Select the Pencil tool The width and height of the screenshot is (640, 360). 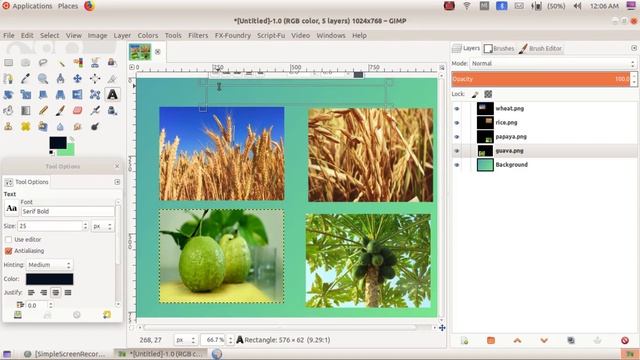click(43, 111)
